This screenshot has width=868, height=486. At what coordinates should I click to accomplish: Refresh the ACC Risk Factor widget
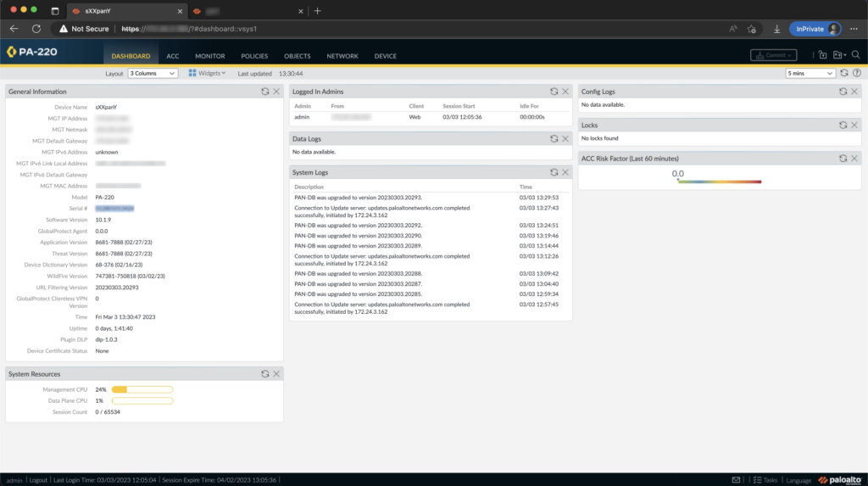(x=843, y=159)
